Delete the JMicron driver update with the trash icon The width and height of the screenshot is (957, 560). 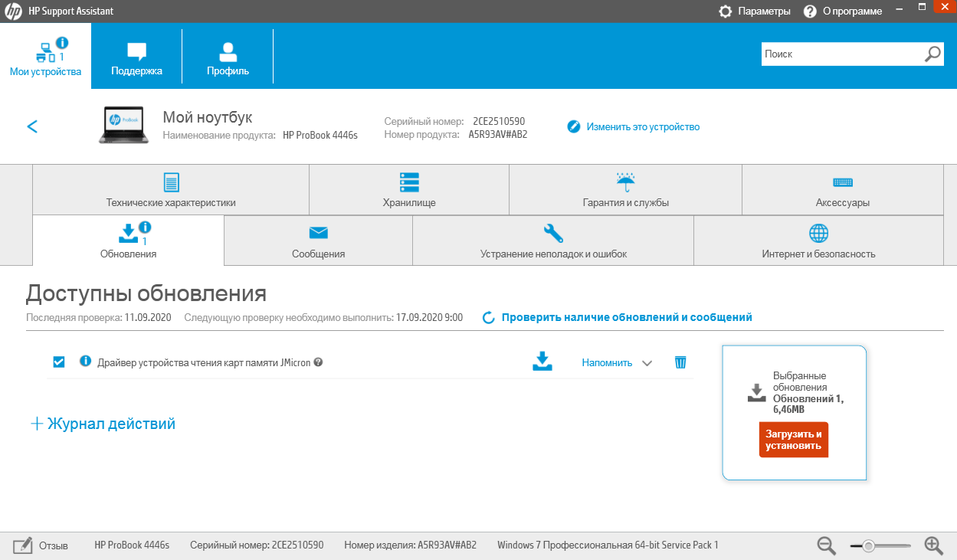tap(680, 362)
